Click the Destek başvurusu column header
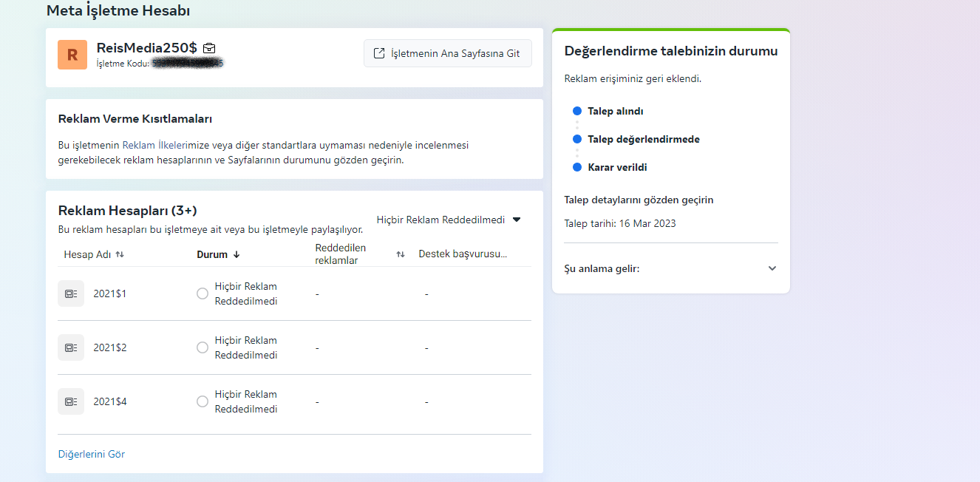 pyautogui.click(x=463, y=254)
